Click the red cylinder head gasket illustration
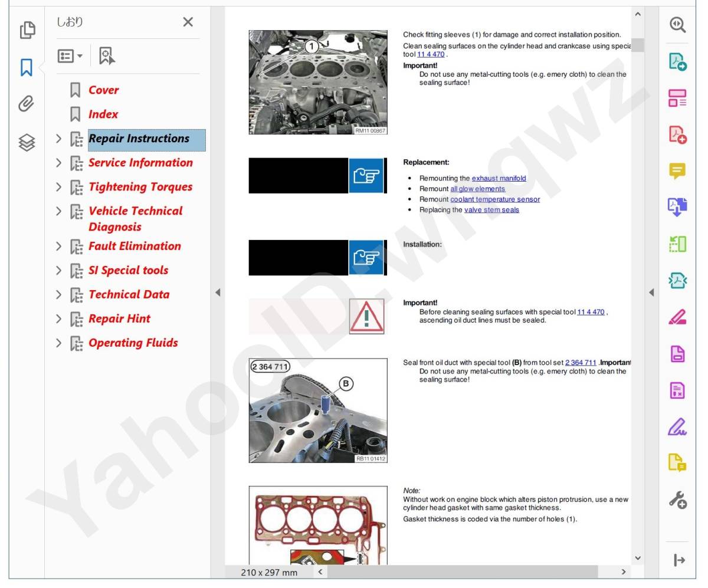708x588 pixels. point(318,525)
